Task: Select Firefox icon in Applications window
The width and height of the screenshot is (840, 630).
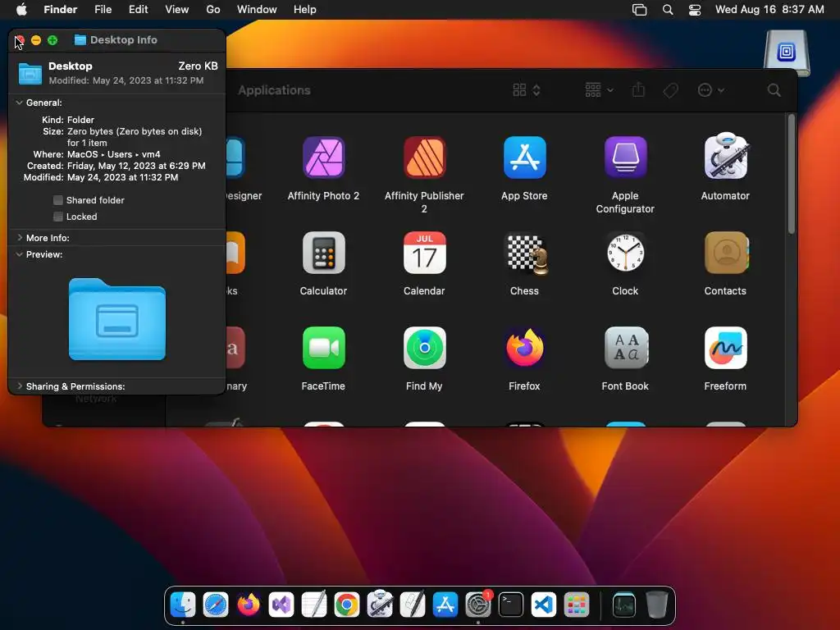Action: point(524,348)
